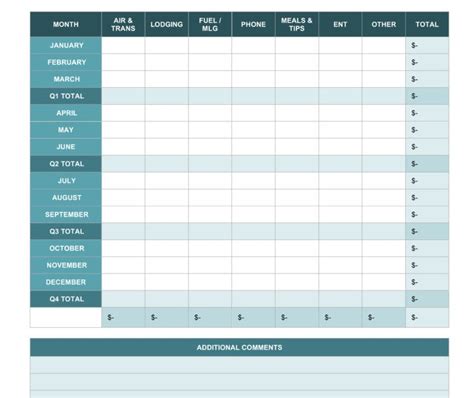
Task: Select the MEALS & TIPS header
Action: point(297,24)
